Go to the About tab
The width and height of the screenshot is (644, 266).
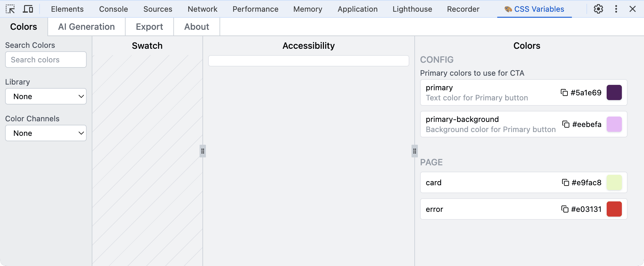[196, 27]
